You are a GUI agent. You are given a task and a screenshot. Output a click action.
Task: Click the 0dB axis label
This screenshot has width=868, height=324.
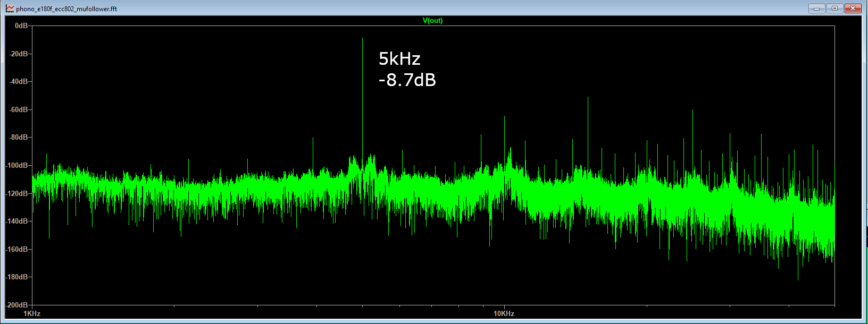click(x=21, y=26)
